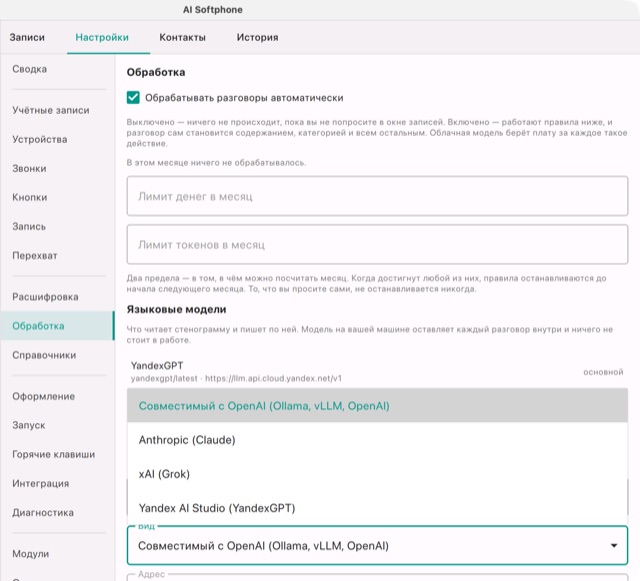640x581 pixels.
Task: Open the Перехват settings section
Action: (35, 256)
